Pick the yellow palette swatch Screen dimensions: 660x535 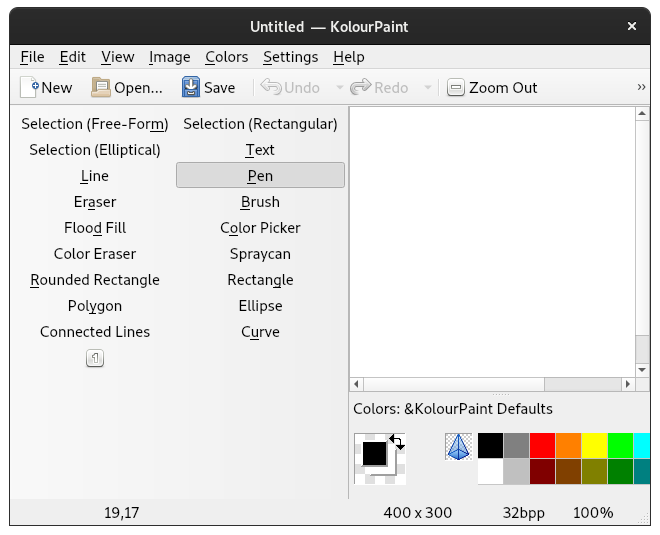click(x=595, y=445)
